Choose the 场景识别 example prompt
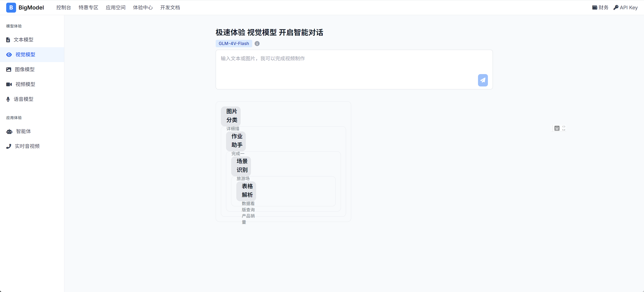The width and height of the screenshot is (644, 292). point(241,166)
